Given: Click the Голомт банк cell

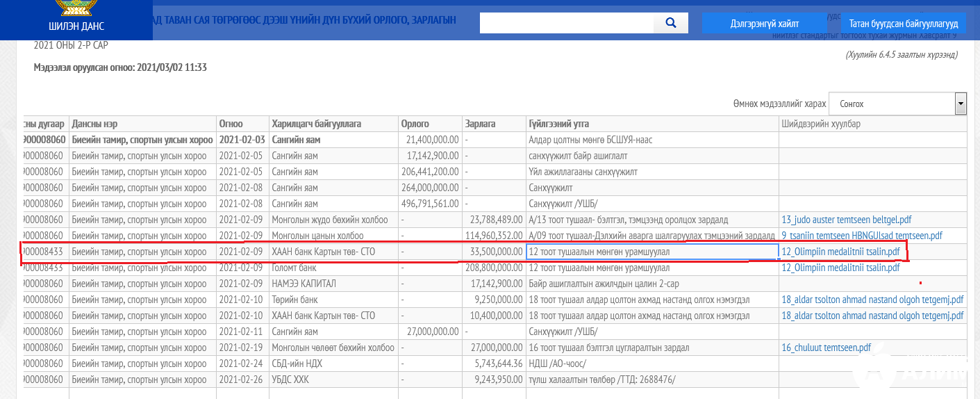Looking at the screenshot, I should click(333, 268).
